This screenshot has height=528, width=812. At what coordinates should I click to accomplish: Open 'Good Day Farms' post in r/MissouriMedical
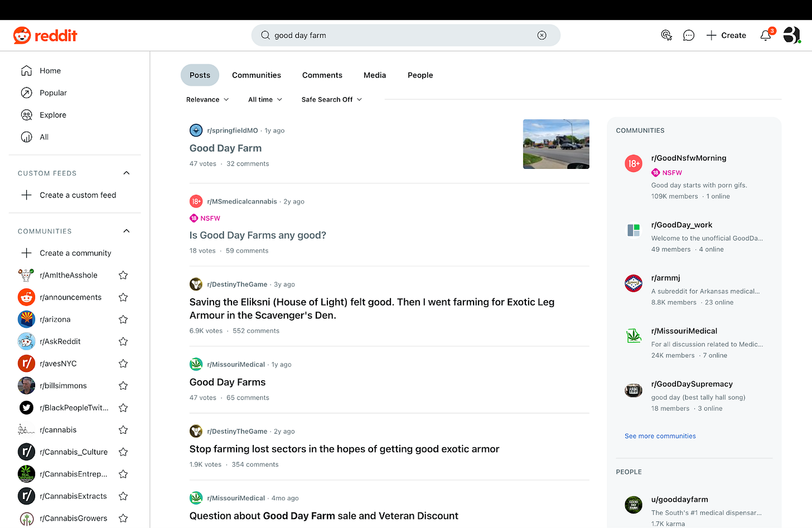(x=228, y=382)
